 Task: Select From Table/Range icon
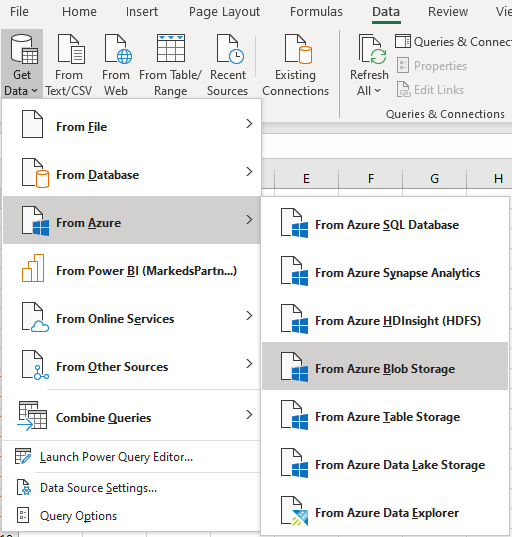pyautogui.click(x=171, y=48)
